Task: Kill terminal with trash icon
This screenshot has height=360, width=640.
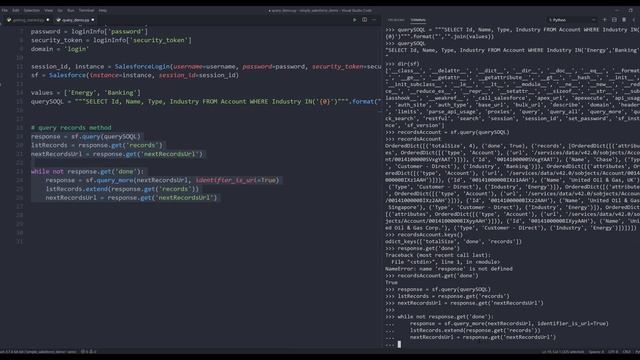Action: pos(624,20)
